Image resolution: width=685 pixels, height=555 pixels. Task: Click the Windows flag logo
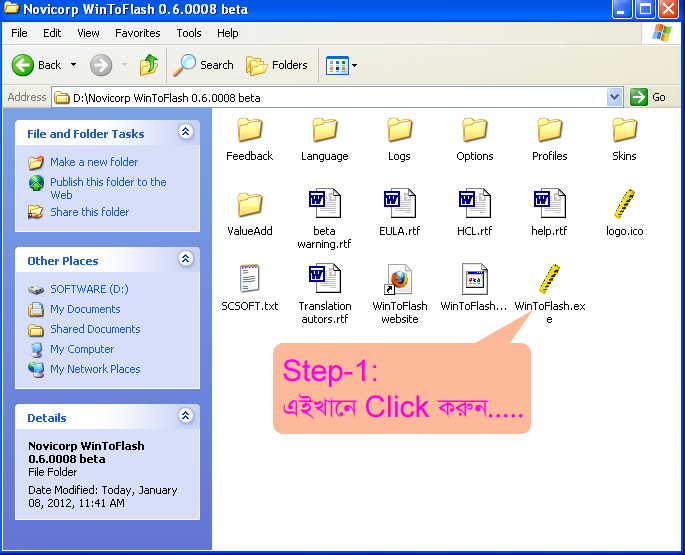[661, 33]
